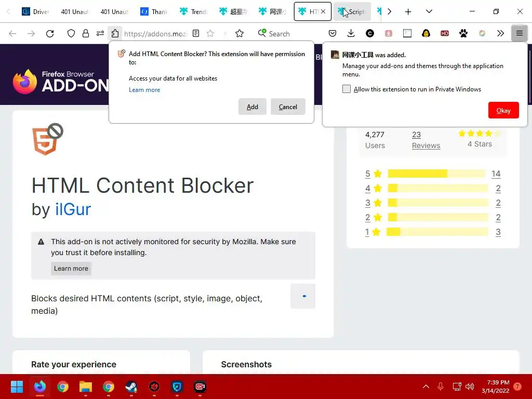Click the extension puzzle icon in address bar
This screenshot has width=532, height=399.
pyautogui.click(x=115, y=33)
